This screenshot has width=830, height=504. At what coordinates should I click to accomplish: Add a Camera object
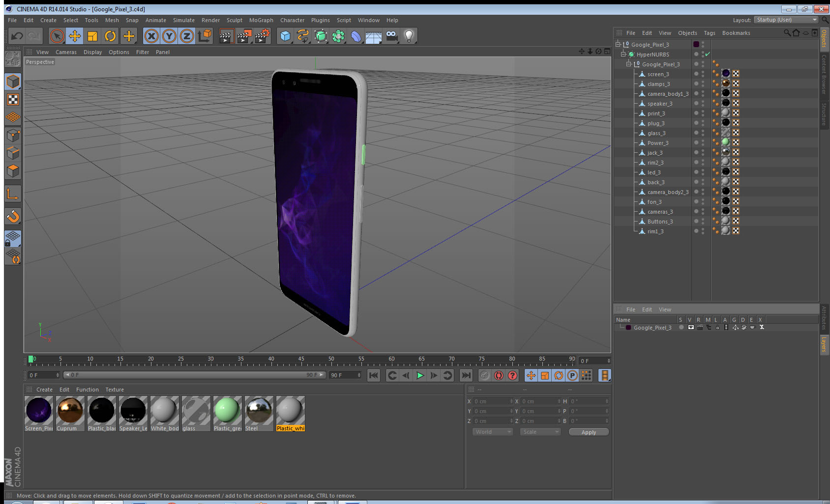coord(392,36)
